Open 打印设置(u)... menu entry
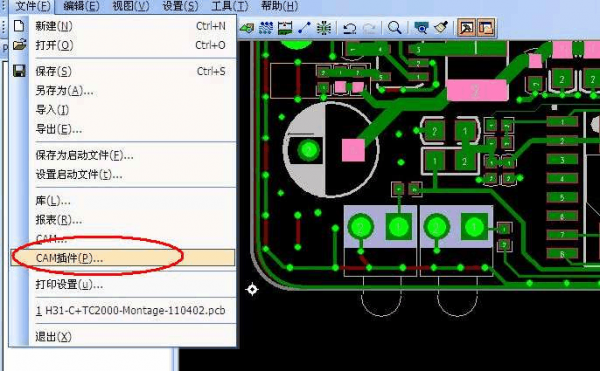The height and width of the screenshot is (371, 600). (123, 285)
